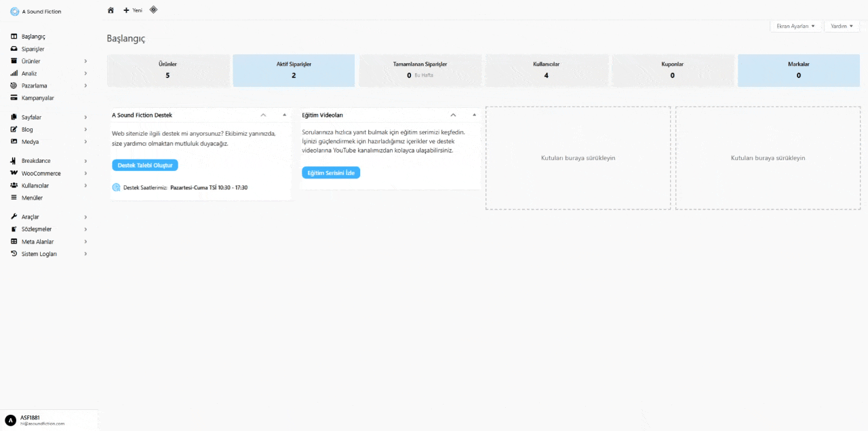868x431 pixels.
Task: Open the Menüler sidebar item
Action: coord(32,198)
